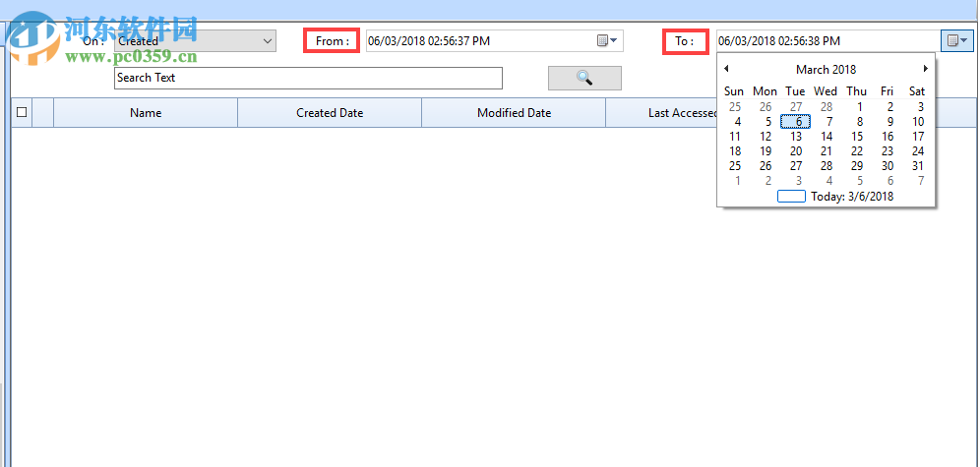Pick March 1 in the calendar
This screenshot has width=980, height=467.
point(860,107)
